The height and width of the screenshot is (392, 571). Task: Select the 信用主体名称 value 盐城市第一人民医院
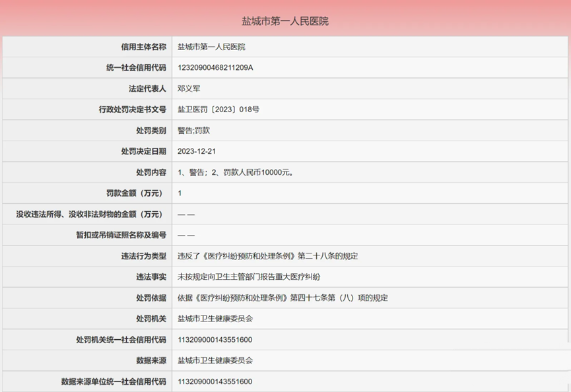coord(211,47)
